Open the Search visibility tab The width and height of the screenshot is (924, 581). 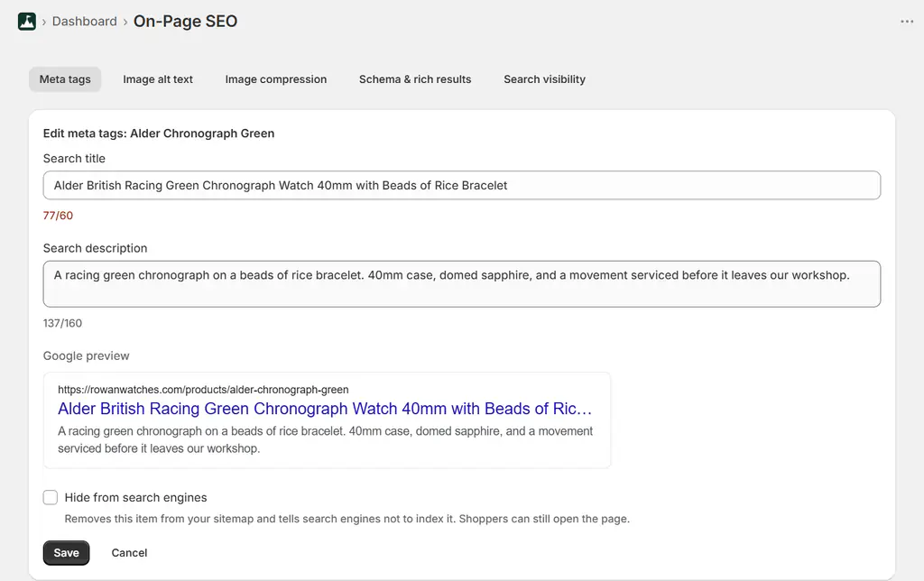click(x=544, y=79)
